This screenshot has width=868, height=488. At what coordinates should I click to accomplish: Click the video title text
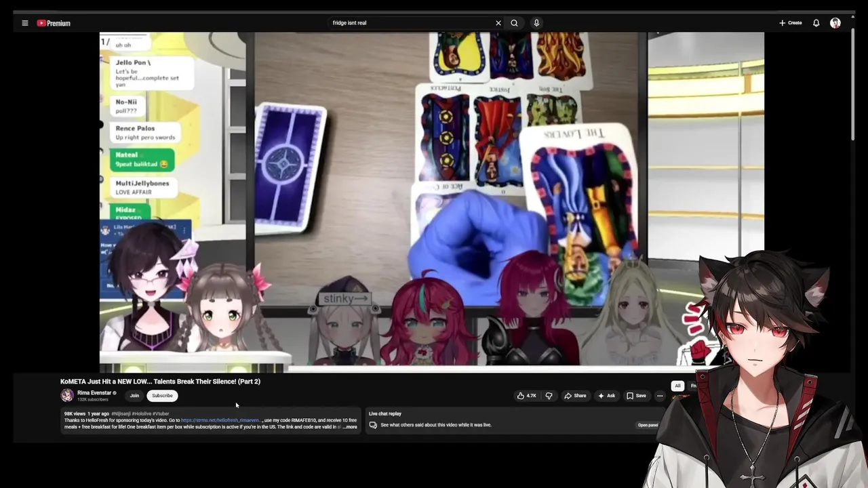[160, 382]
